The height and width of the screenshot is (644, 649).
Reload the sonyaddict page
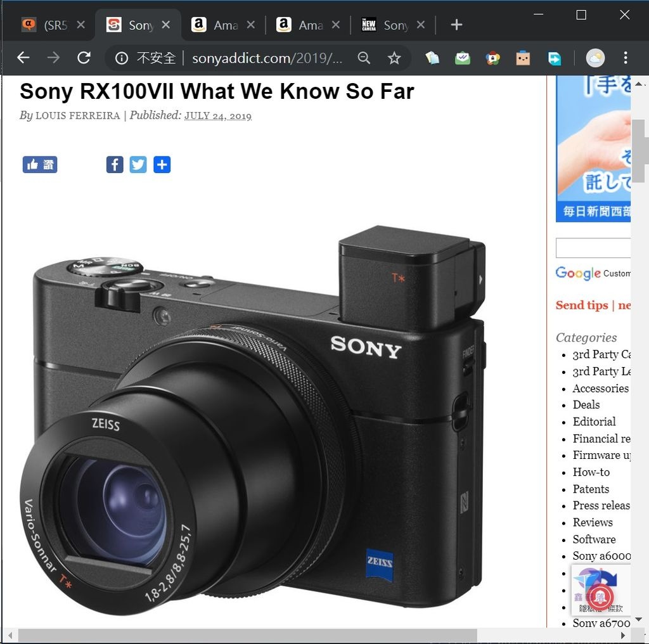click(x=84, y=58)
